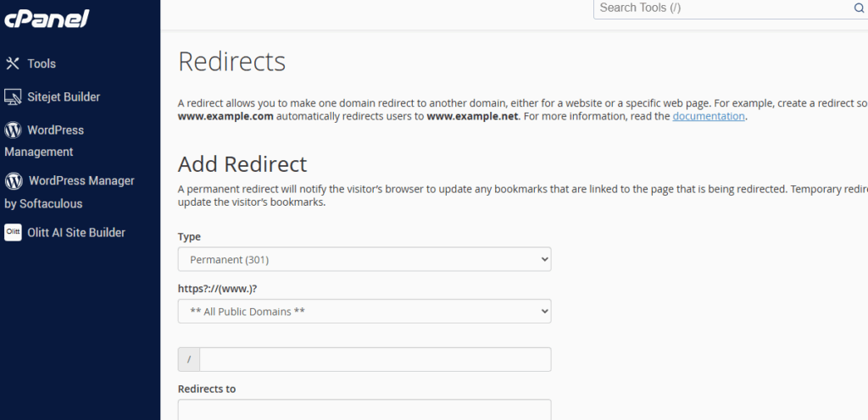Click the Redirects to label

coord(207,389)
